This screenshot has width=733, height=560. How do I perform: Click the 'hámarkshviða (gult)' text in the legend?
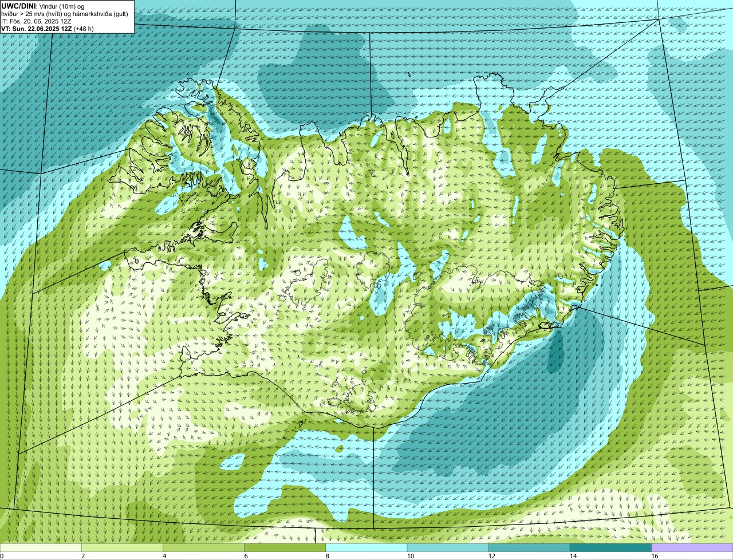pos(101,14)
